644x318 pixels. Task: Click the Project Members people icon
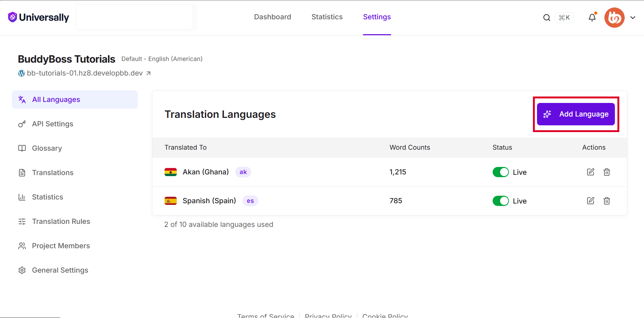[x=22, y=246]
